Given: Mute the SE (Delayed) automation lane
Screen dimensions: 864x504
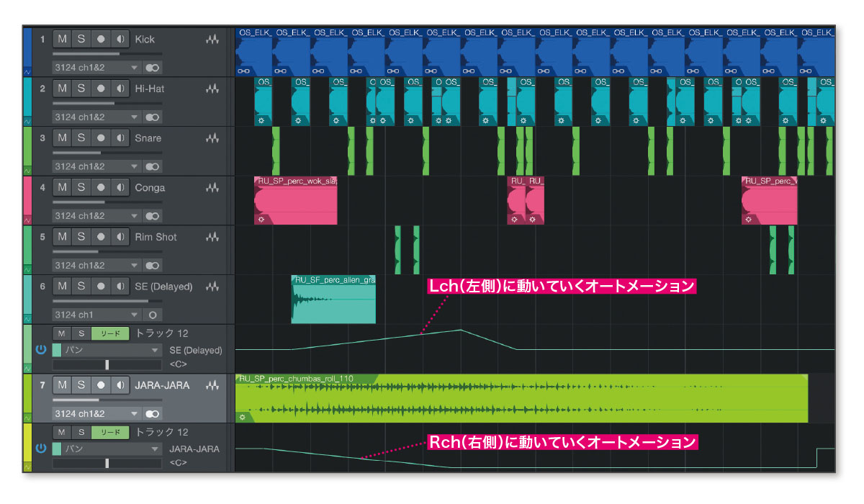Looking at the screenshot, I should pos(62,333).
